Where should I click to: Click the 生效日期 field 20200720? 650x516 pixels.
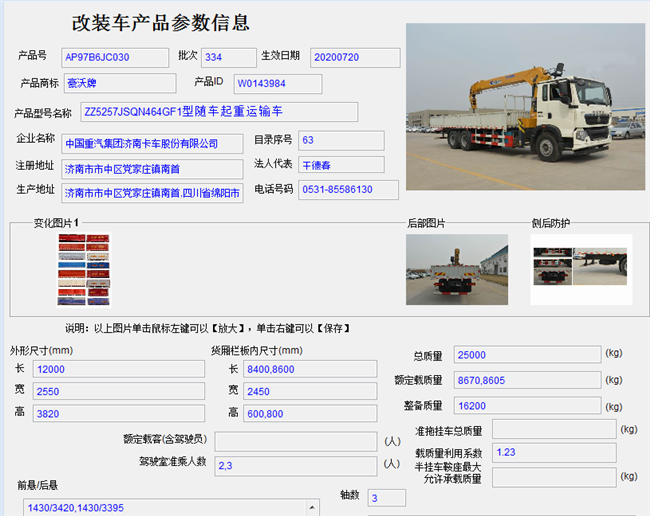[x=354, y=58]
